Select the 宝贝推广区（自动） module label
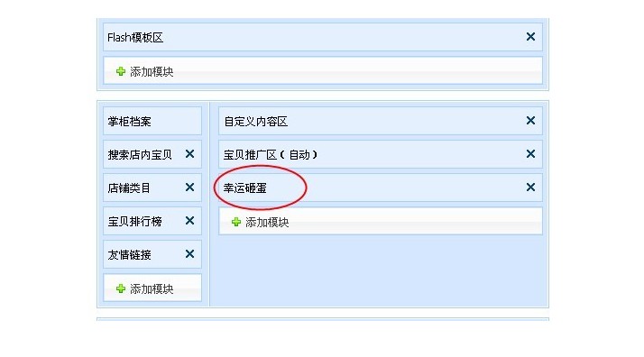 [271, 155]
